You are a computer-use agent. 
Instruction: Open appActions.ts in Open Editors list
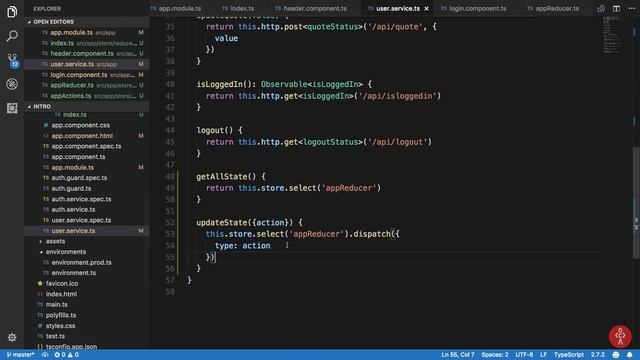coord(71,96)
